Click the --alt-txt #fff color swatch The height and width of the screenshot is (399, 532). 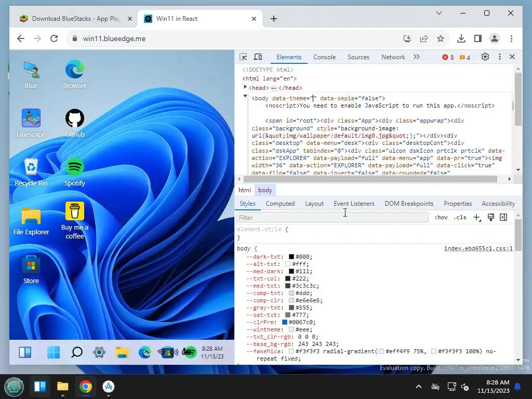288,264
